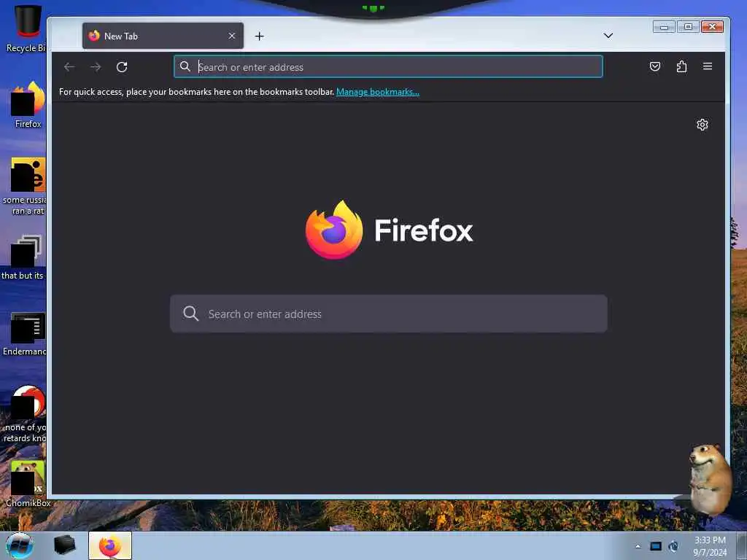This screenshot has width=747, height=560.
Task: Open the Windows Start orb
Action: (20, 545)
